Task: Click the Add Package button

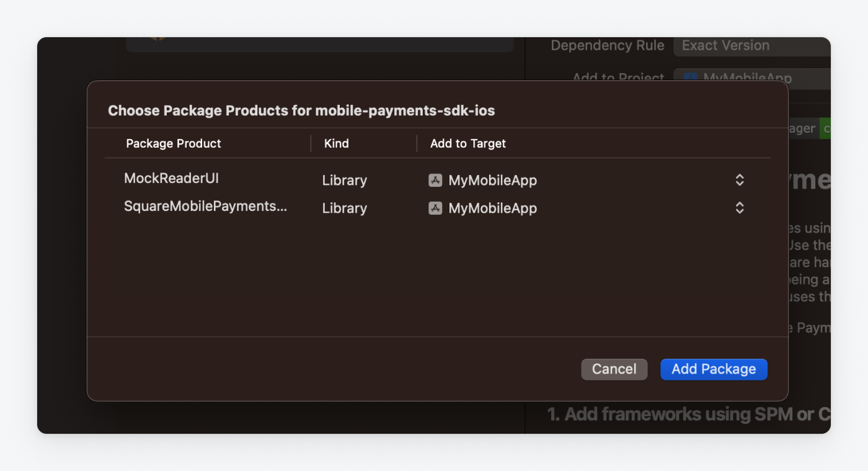Action: (714, 369)
